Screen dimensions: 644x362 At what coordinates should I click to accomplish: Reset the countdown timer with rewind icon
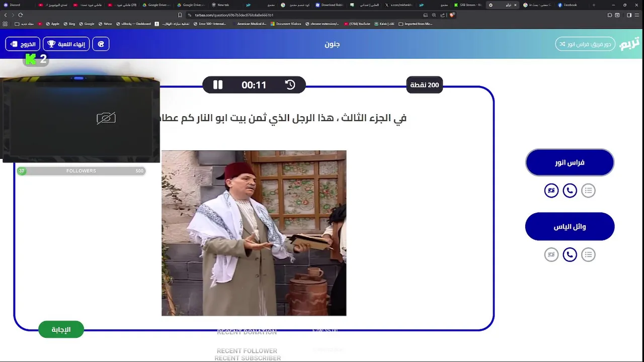[290, 85]
